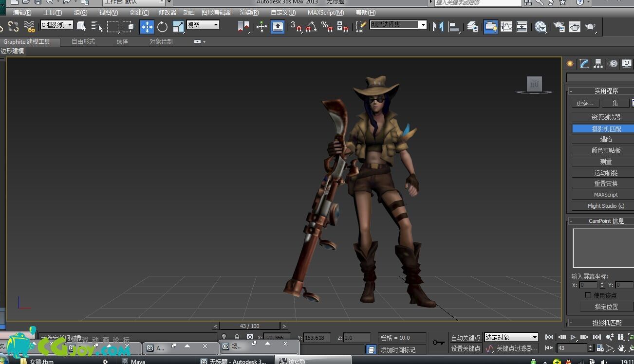The width and height of the screenshot is (634, 364).
Task: Click the Use Pivot Point Center icon
Action: tap(243, 26)
